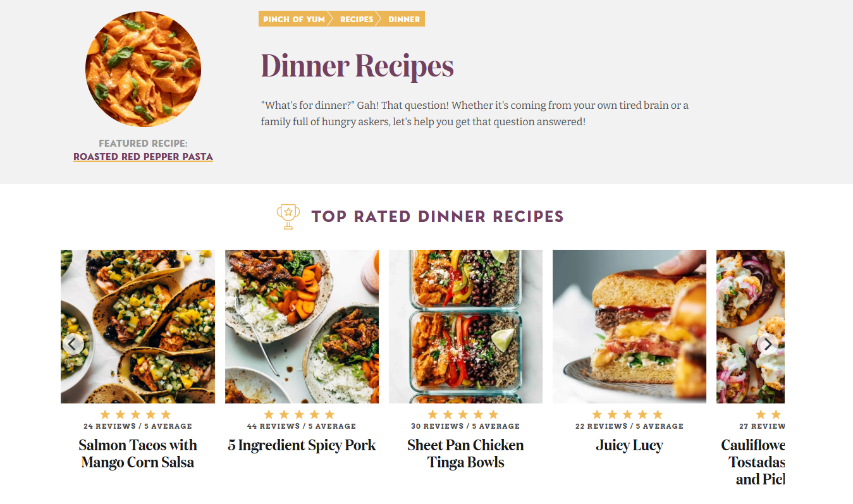853x504 pixels.
Task: Open the Salmon Tacos with Mango Corn Salsa title
Action: pyautogui.click(x=138, y=453)
